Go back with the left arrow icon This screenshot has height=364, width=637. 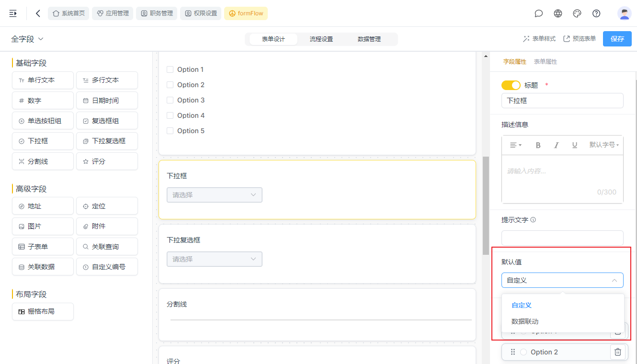(38, 13)
